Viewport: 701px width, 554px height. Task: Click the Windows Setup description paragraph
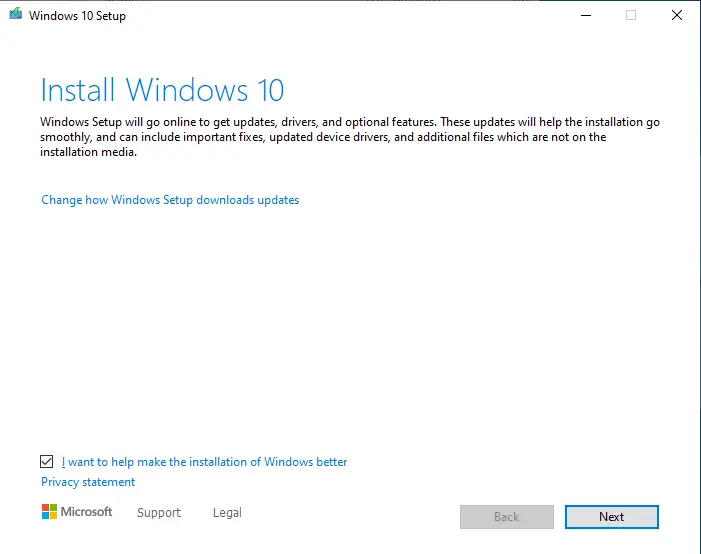coord(350,137)
